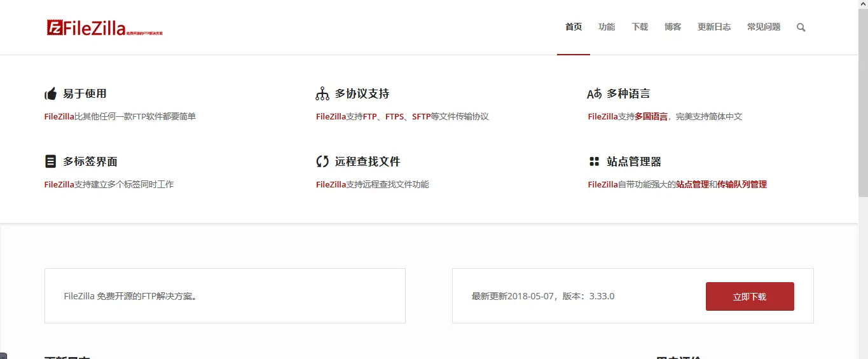Open the 功能 navigation item
The width and height of the screenshot is (868, 359).
pyautogui.click(x=607, y=27)
